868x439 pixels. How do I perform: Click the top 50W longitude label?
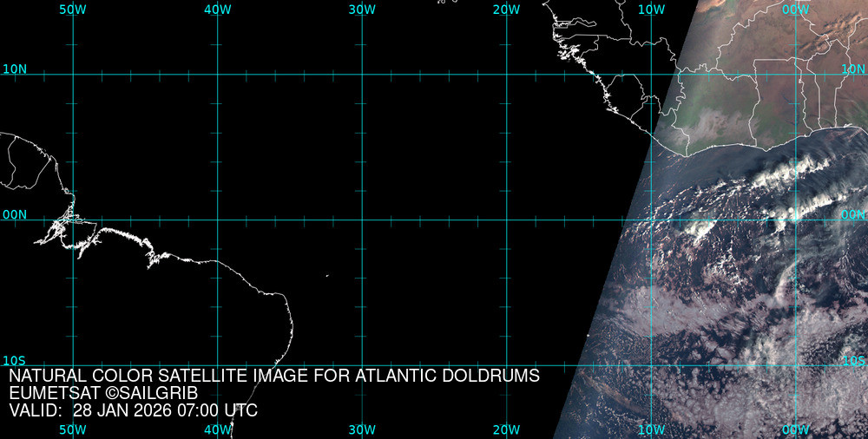(x=73, y=9)
